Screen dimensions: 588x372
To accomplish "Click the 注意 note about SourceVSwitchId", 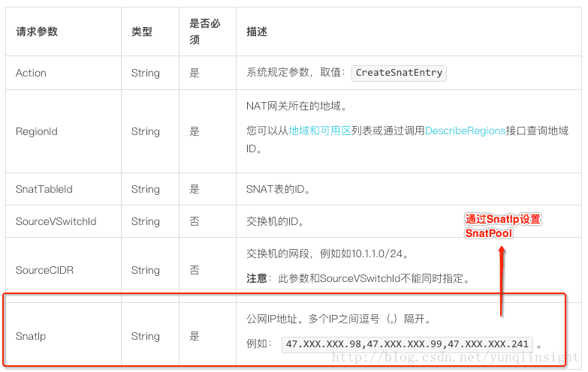I will pyautogui.click(x=357, y=278).
